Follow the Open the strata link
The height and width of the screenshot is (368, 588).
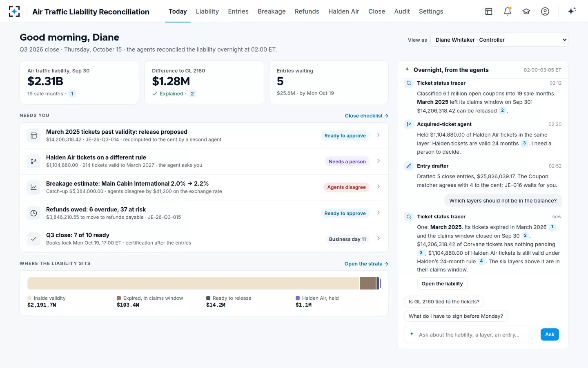[x=366, y=264]
